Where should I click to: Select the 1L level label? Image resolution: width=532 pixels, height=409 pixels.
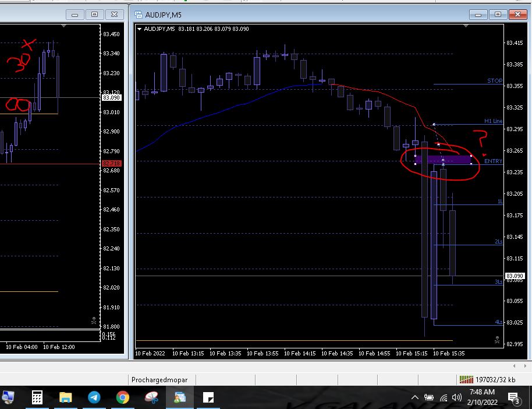500,202
